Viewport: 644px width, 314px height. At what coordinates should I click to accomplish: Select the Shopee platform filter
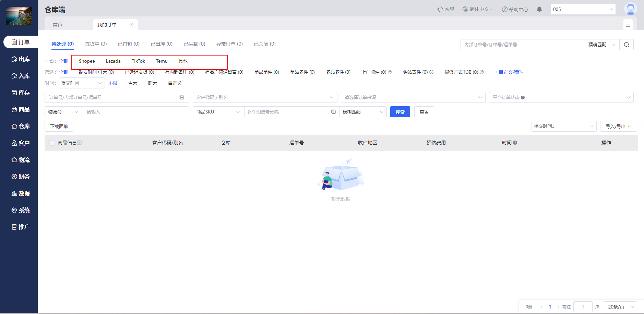(x=87, y=61)
